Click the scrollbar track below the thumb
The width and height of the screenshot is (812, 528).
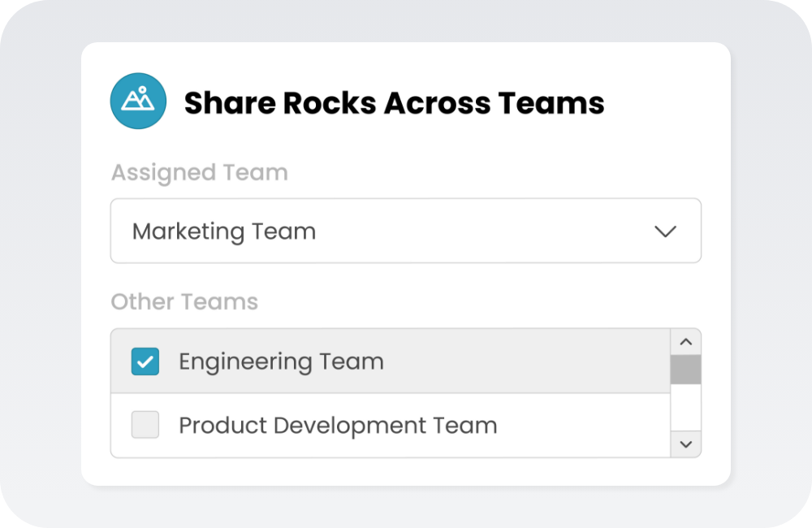[685, 408]
